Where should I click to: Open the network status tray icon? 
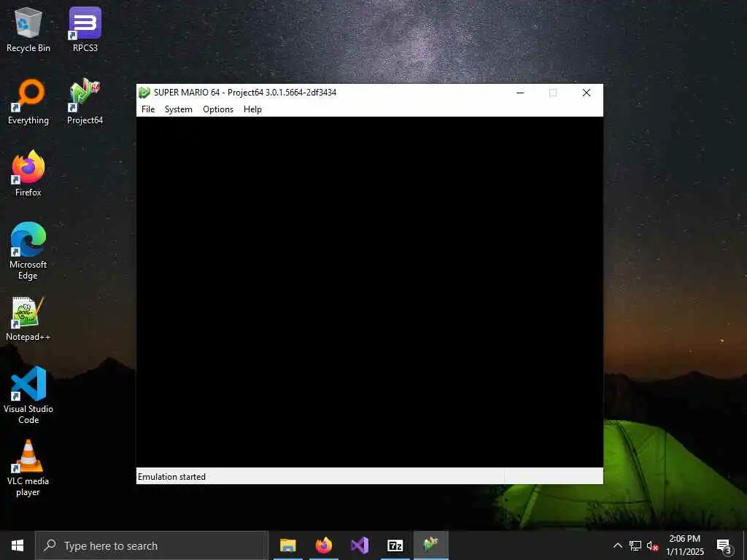coord(635,545)
